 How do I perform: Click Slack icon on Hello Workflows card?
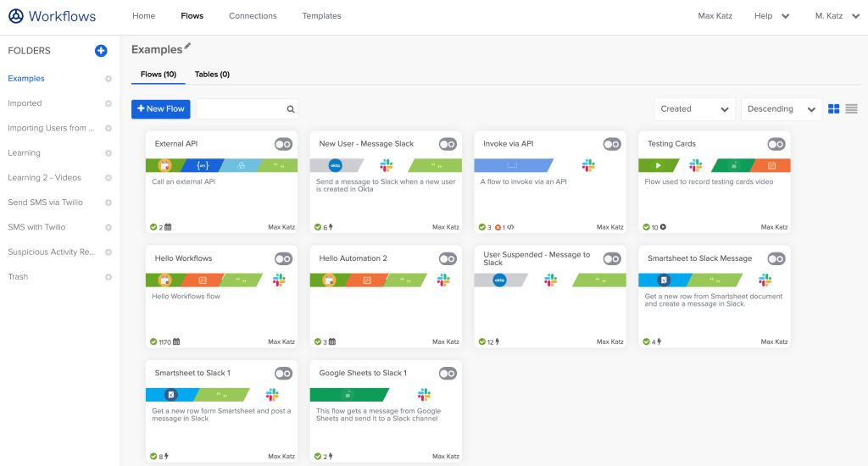point(279,280)
